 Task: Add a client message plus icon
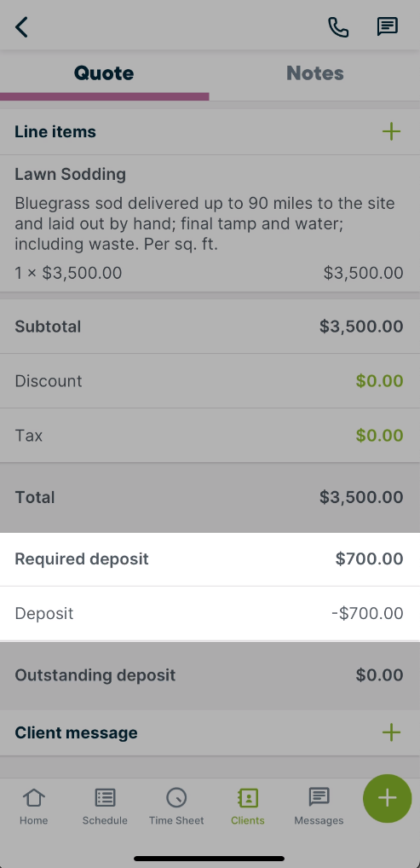(391, 732)
